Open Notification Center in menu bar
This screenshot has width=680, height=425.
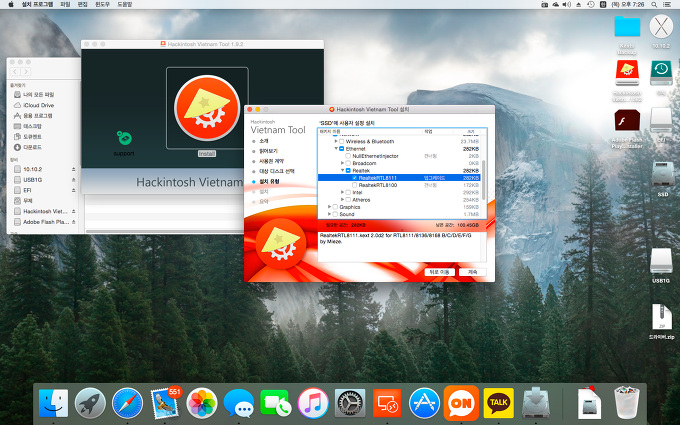667,4
